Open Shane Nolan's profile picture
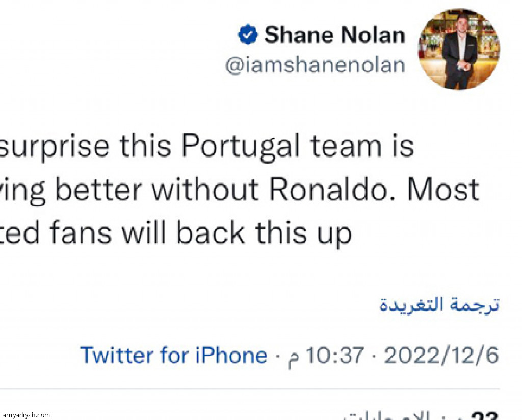Image resolution: width=522 pixels, height=420 pixels. (459, 49)
